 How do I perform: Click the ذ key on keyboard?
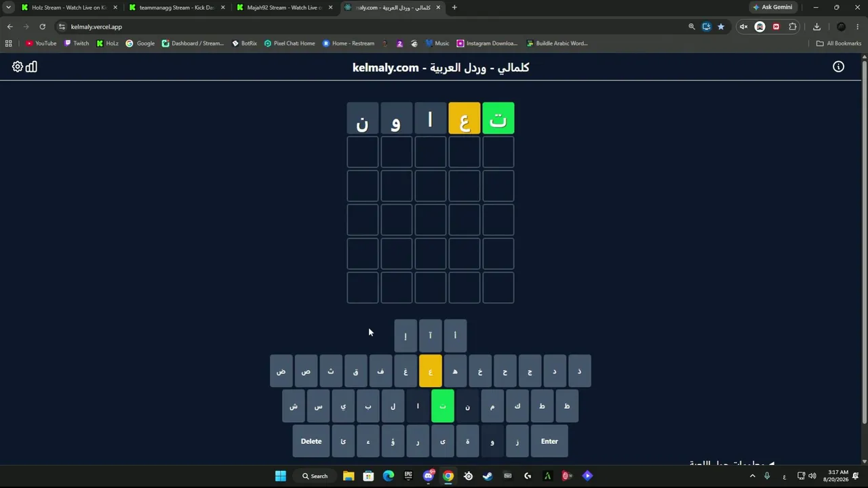[579, 371]
